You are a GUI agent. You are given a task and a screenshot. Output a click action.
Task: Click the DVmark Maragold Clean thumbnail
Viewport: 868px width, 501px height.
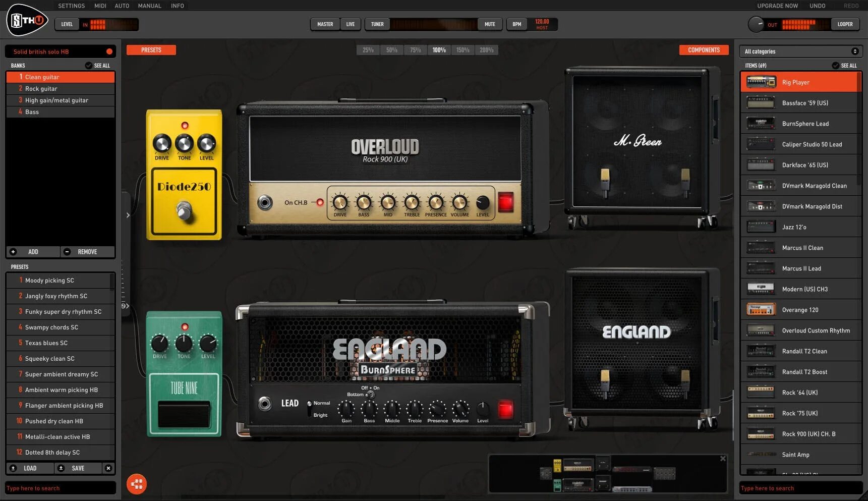[761, 186]
